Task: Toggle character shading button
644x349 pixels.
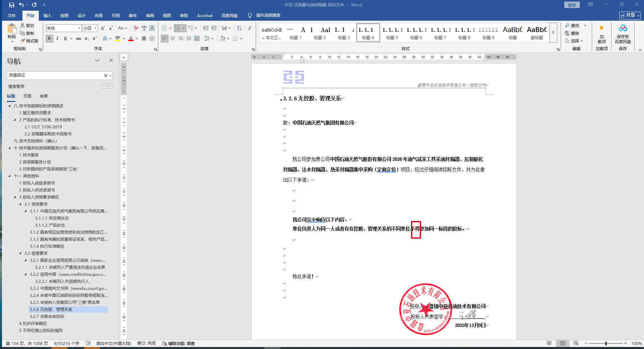Action: 144,38
